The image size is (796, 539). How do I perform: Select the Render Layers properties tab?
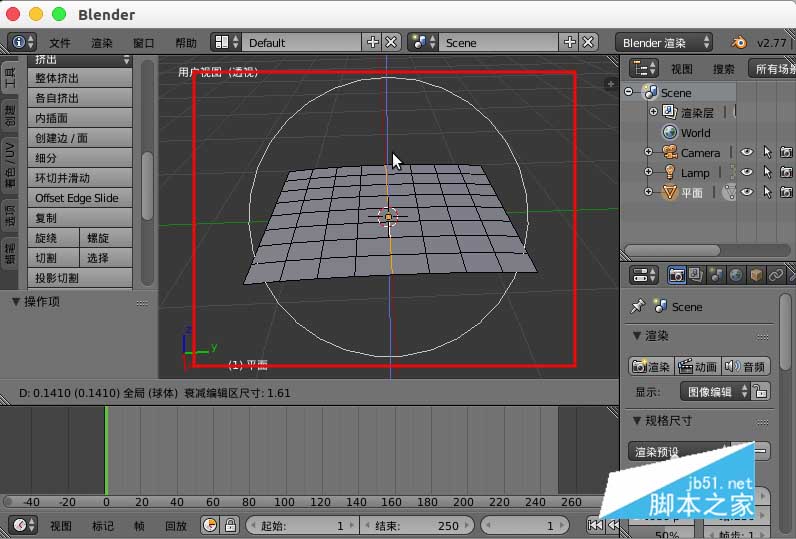pyautogui.click(x=696, y=275)
